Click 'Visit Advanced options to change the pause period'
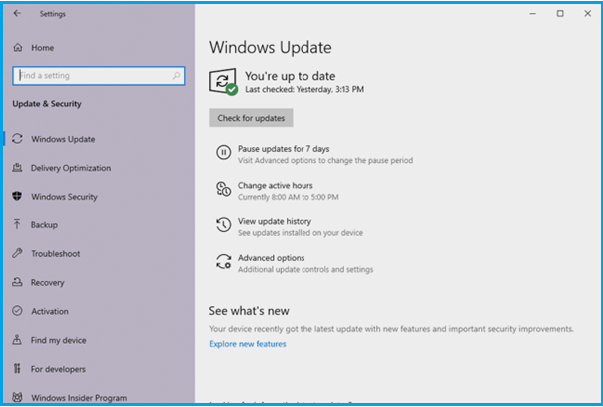This screenshot has height=407, width=603. click(325, 160)
